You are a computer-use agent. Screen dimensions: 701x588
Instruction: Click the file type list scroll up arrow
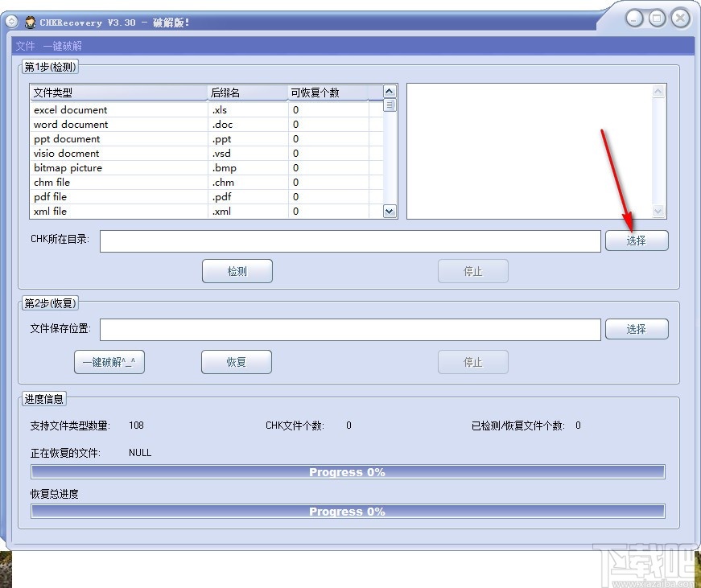[x=390, y=92]
